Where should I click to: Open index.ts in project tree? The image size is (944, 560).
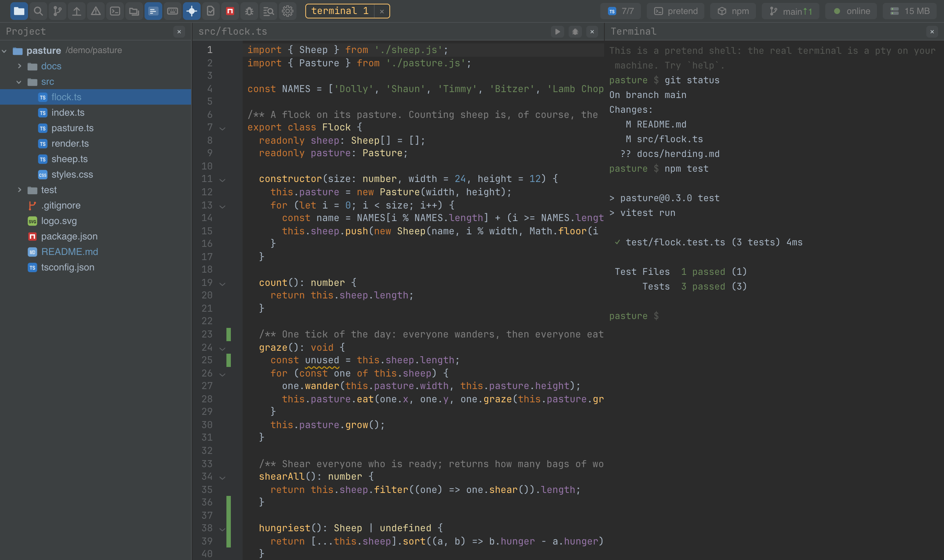point(96,112)
